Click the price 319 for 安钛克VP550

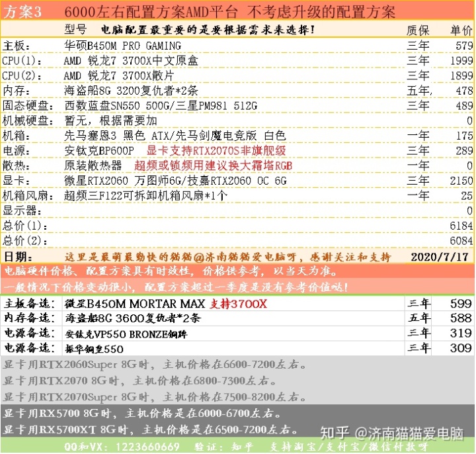461,333
